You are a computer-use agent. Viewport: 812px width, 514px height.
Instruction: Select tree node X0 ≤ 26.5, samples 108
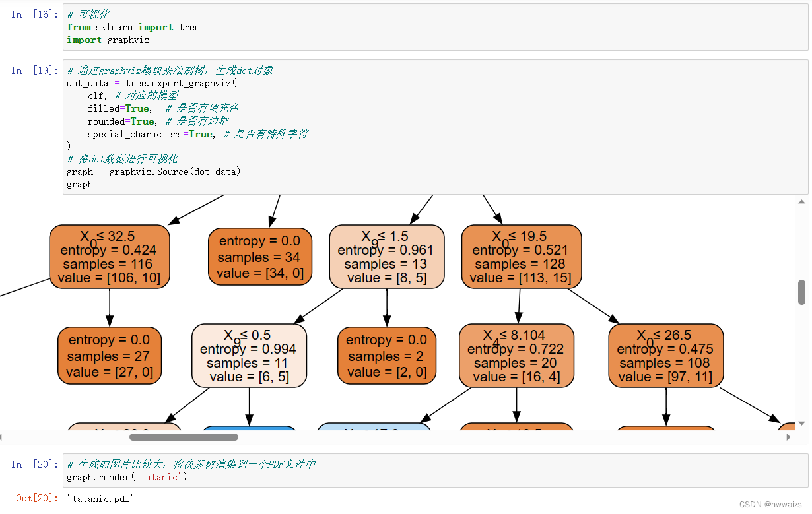coord(666,356)
